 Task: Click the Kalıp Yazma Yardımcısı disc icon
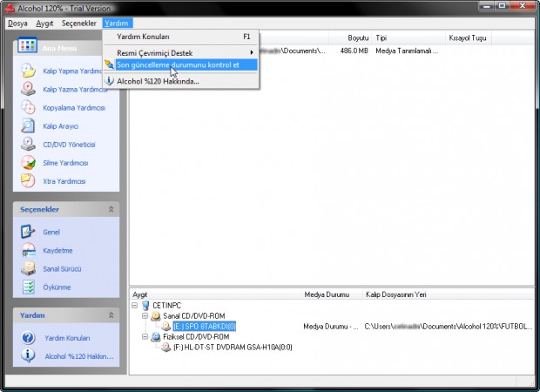(28, 89)
